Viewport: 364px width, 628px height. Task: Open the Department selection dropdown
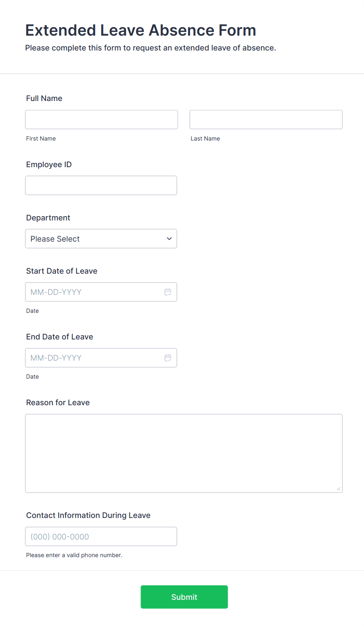(101, 238)
